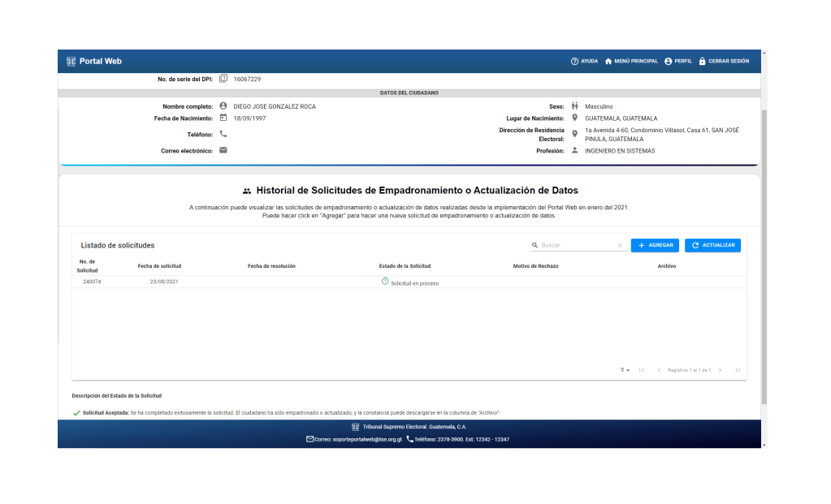Open the Ayuda help page

point(584,61)
